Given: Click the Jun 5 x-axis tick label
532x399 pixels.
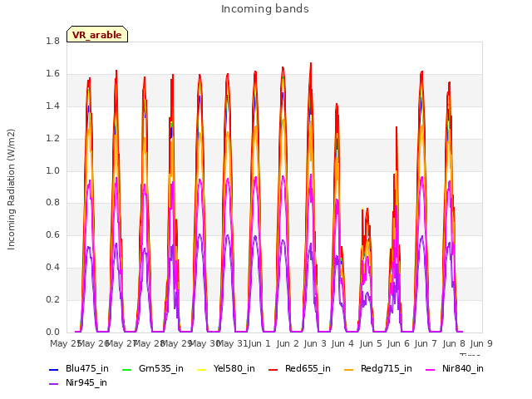Looking at the screenshot, I should click(x=371, y=343).
